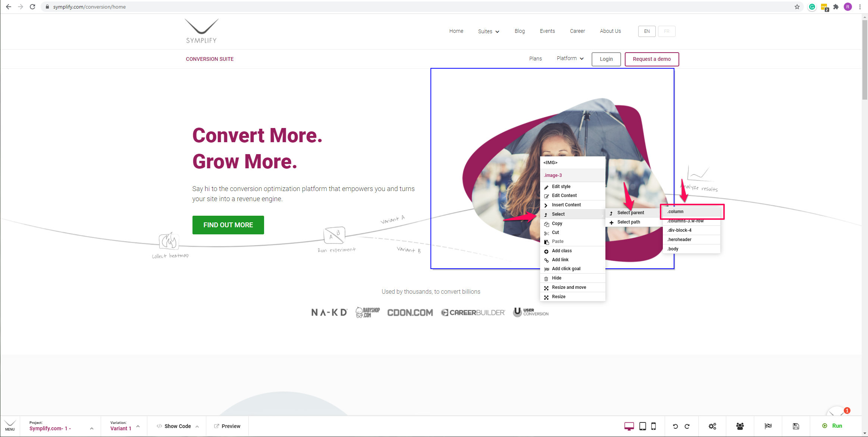868x437 pixels.
Task: Switch to mobile phone device preview
Action: 654,426
